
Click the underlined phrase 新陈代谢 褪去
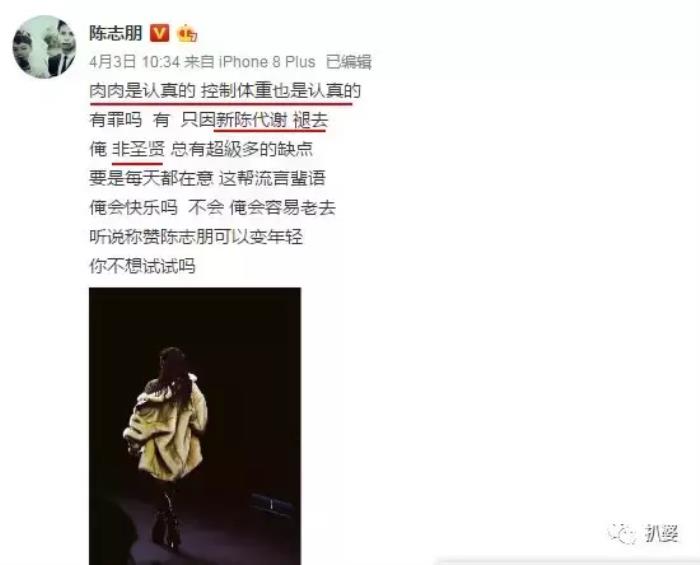click(x=272, y=120)
